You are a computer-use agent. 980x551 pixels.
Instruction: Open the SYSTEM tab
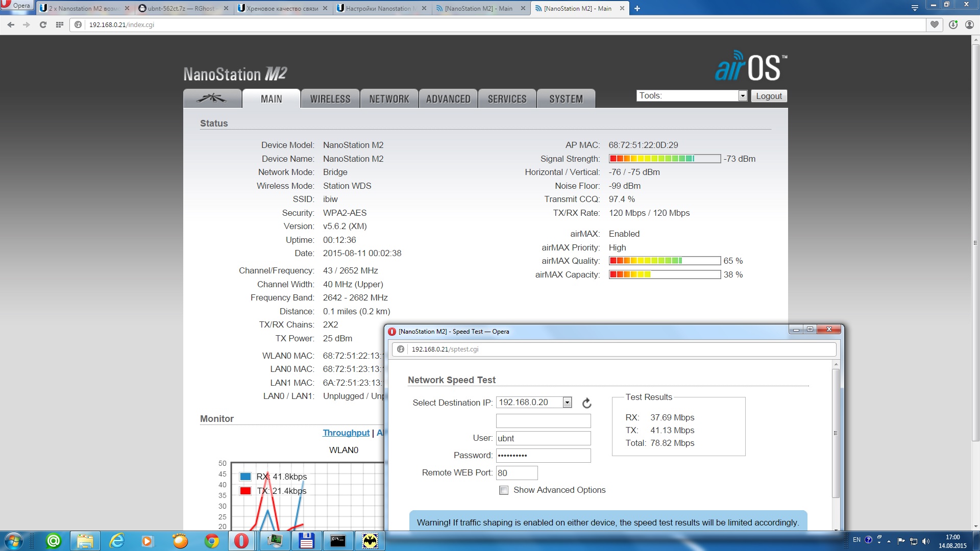566,98
